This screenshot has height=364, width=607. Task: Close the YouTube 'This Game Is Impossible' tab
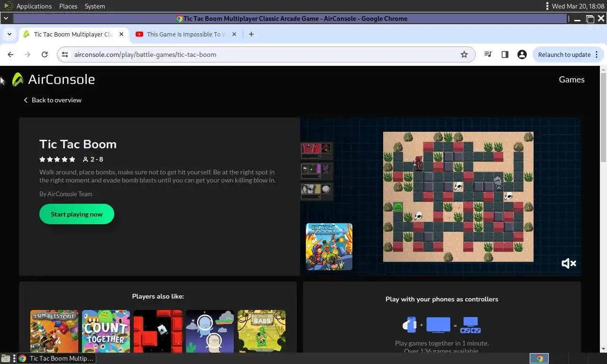pos(234,34)
